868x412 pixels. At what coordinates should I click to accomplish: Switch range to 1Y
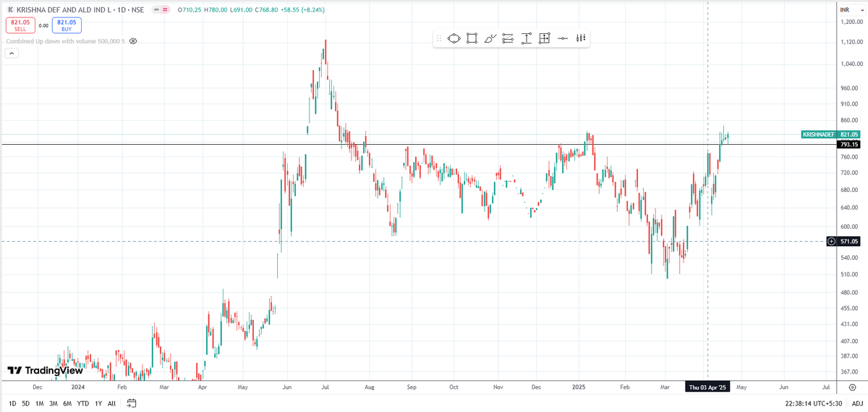[x=98, y=403]
